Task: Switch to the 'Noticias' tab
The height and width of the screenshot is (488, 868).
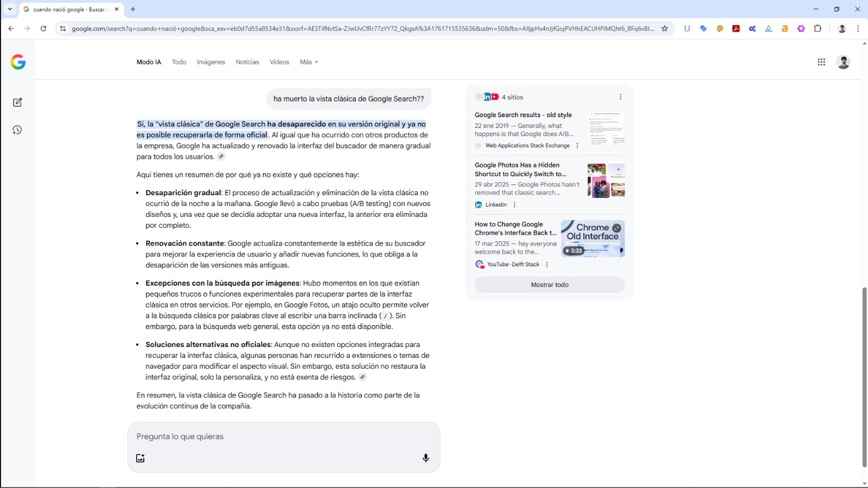Action: (x=247, y=62)
